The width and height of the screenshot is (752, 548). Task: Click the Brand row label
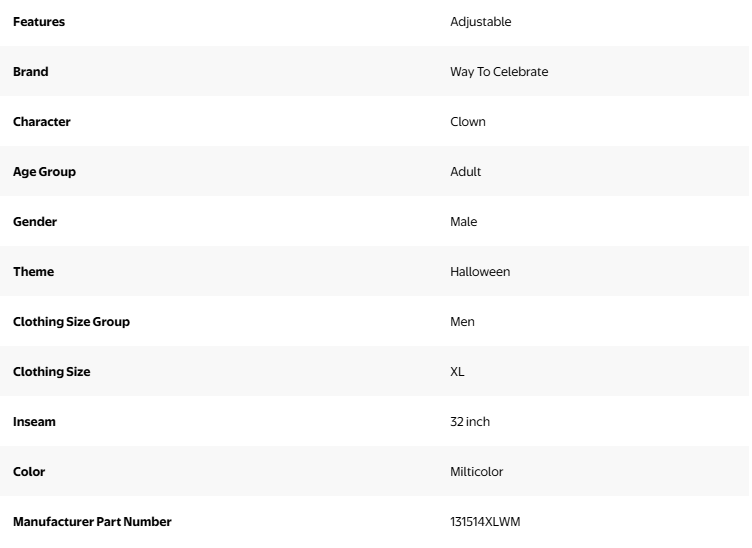pyautogui.click(x=31, y=72)
